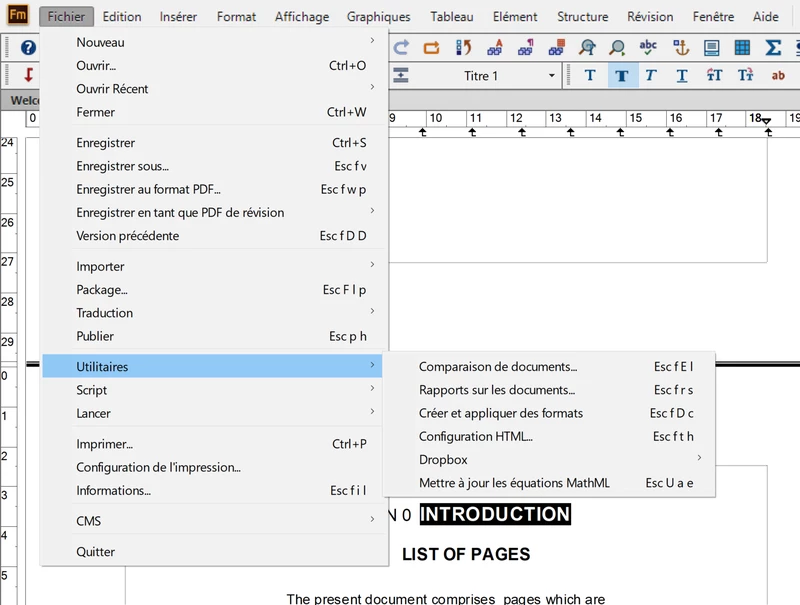Viewport: 800px width, 605px height.
Task: Choose Enregistrer in the Fichier menu
Action: pyautogui.click(x=212, y=143)
